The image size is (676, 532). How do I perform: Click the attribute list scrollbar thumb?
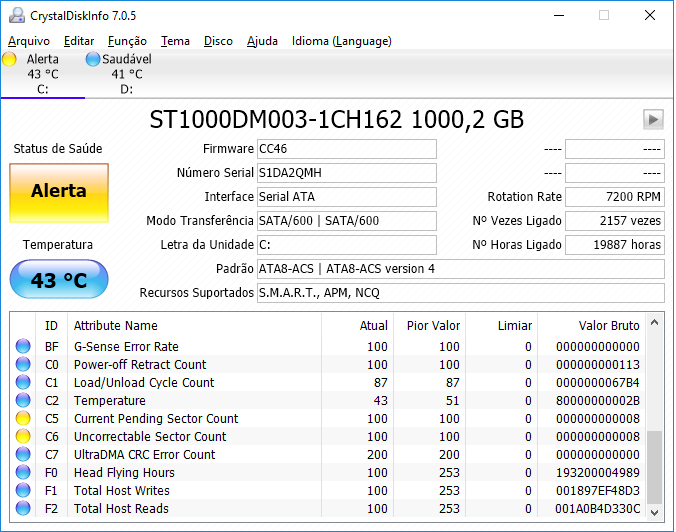click(654, 467)
